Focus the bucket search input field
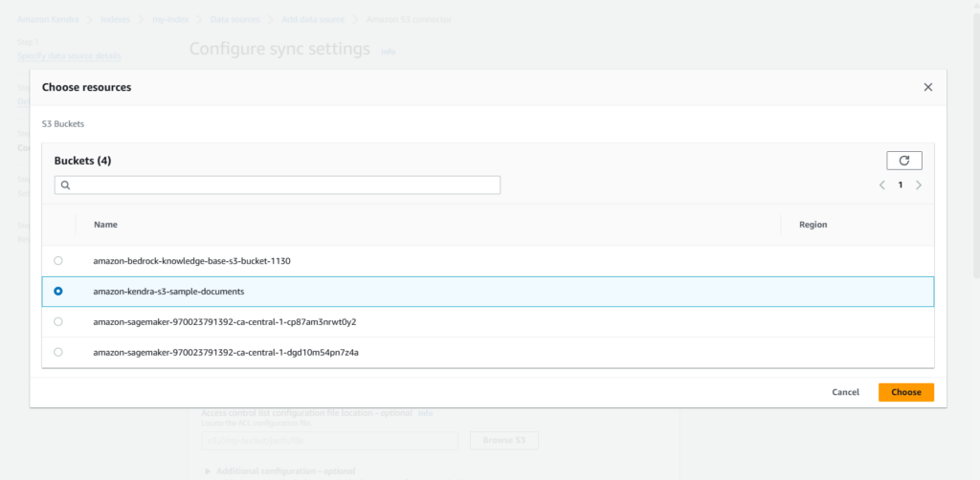 pos(282,185)
